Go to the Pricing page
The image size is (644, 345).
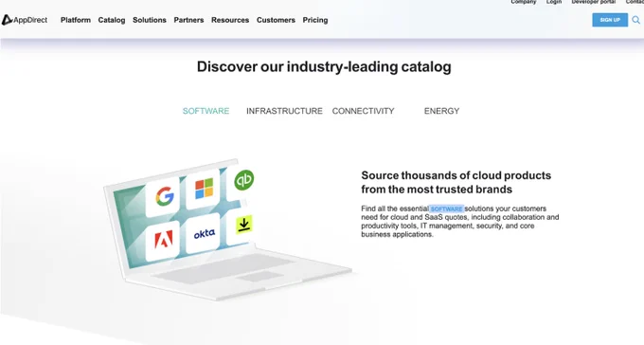tap(315, 20)
